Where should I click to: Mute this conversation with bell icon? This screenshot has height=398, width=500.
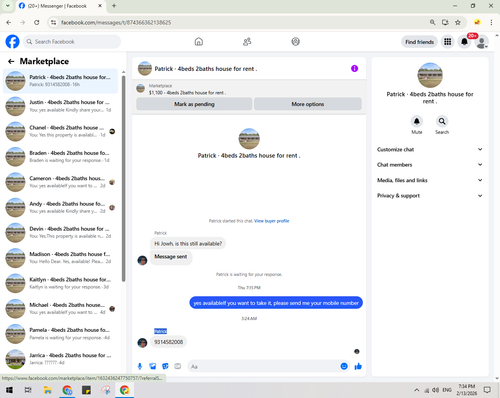tap(417, 121)
